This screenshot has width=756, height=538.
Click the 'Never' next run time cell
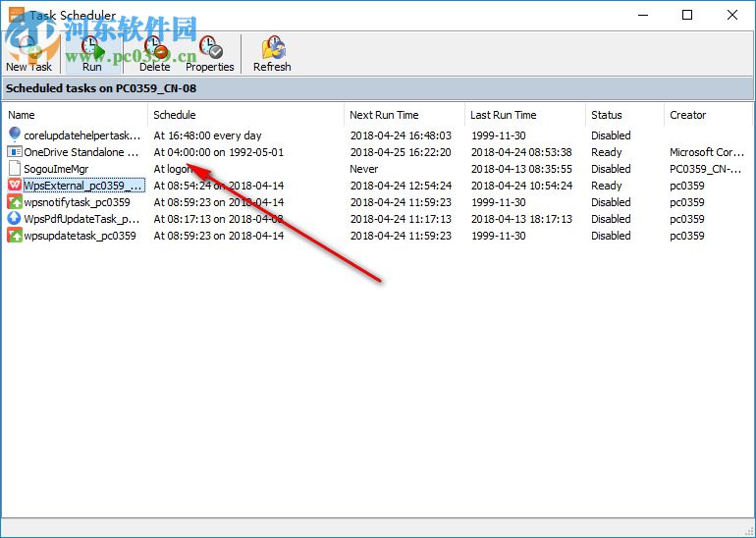pos(364,169)
